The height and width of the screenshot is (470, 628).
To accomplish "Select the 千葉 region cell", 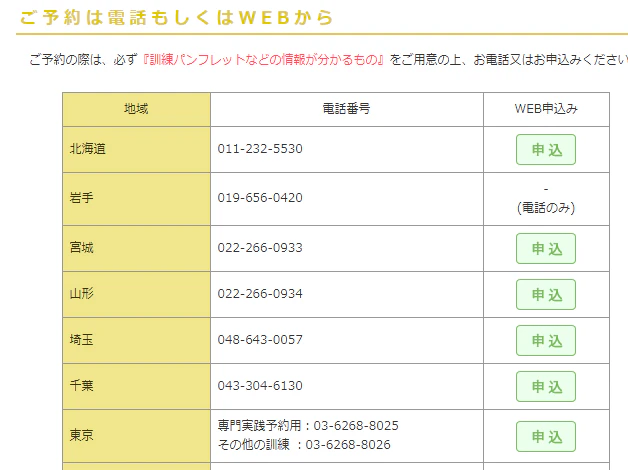I will 137,387.
